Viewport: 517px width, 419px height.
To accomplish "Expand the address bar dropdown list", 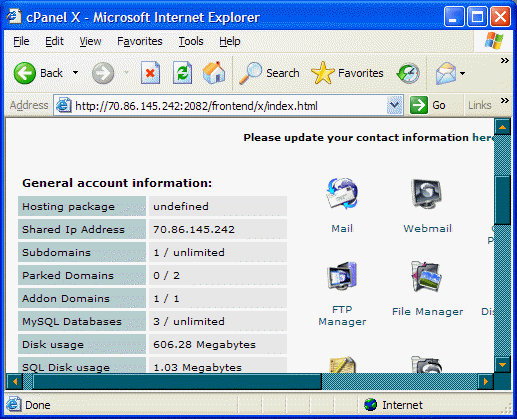I will coord(395,105).
